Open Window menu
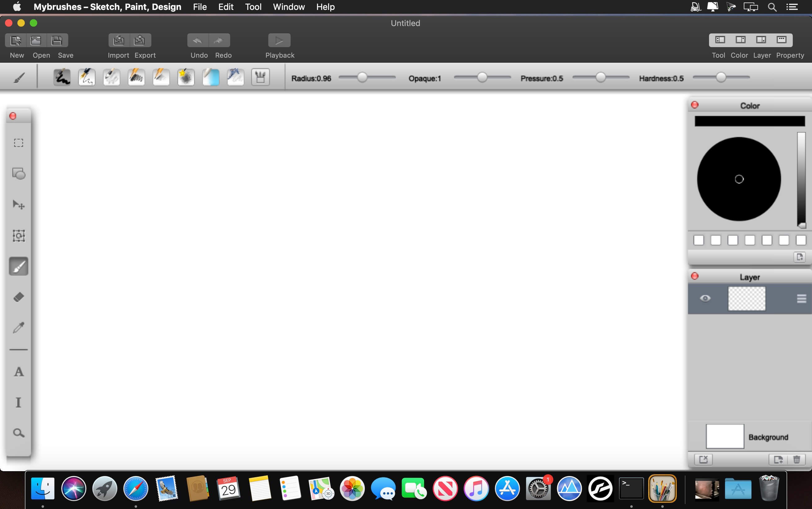 [x=289, y=7]
